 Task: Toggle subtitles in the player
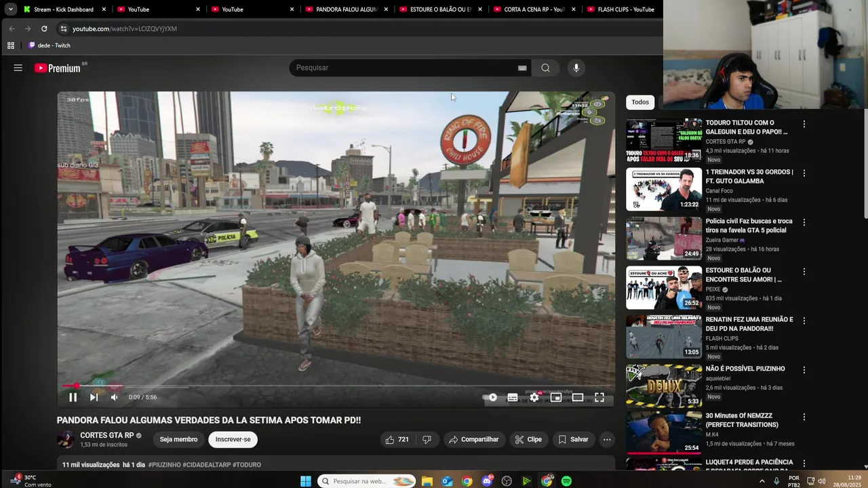(x=513, y=397)
